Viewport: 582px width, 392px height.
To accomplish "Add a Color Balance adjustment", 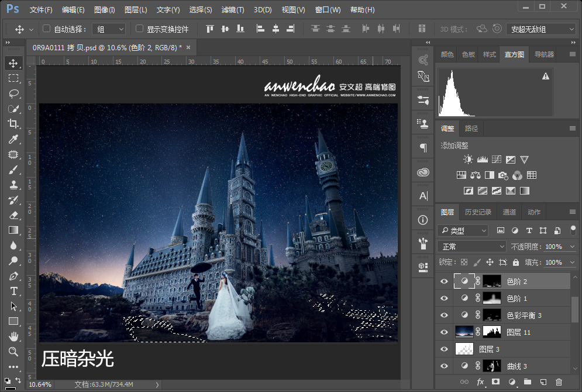I will [476, 175].
